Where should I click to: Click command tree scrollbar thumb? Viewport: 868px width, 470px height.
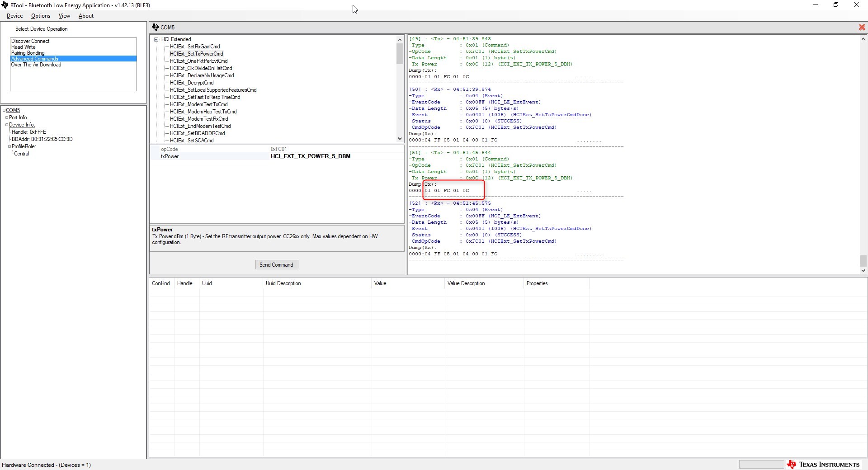(x=400, y=54)
